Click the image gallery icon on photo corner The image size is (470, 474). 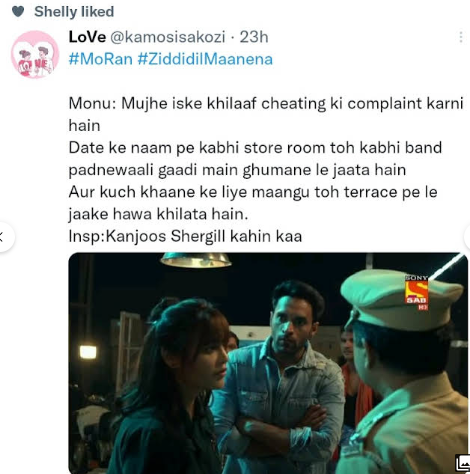(462, 463)
